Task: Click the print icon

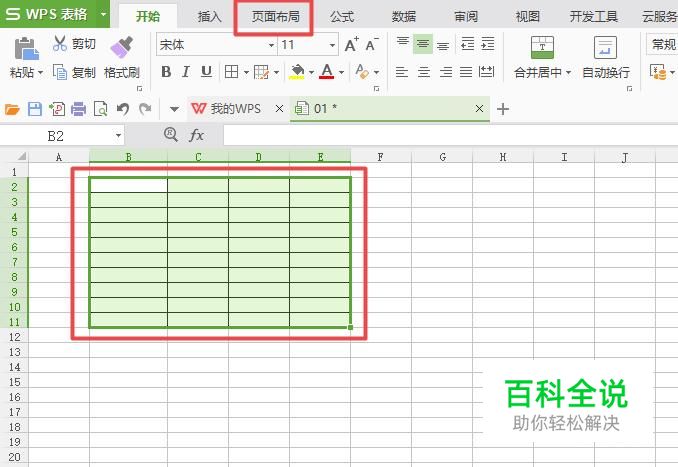Action: pos(78,109)
